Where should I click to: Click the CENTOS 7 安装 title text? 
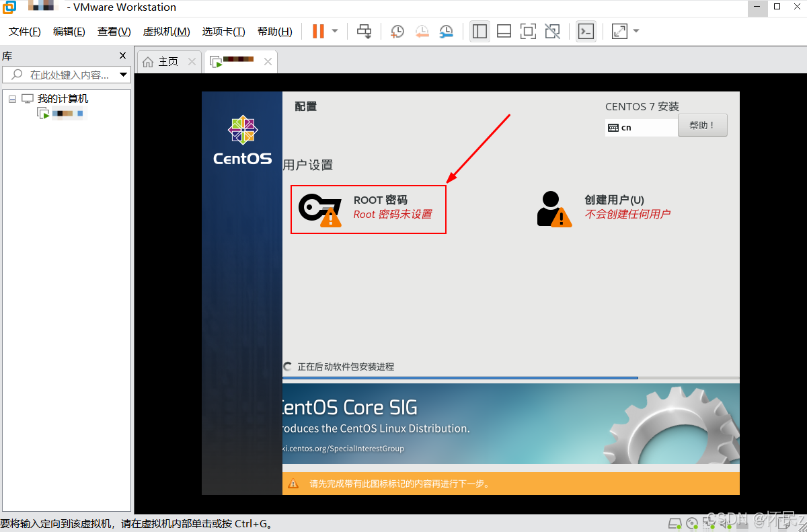pos(642,106)
